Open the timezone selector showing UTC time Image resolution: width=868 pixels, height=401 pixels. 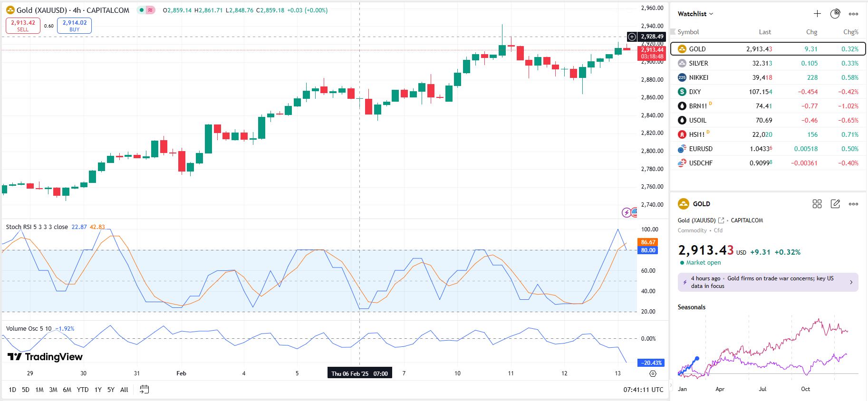click(x=643, y=390)
